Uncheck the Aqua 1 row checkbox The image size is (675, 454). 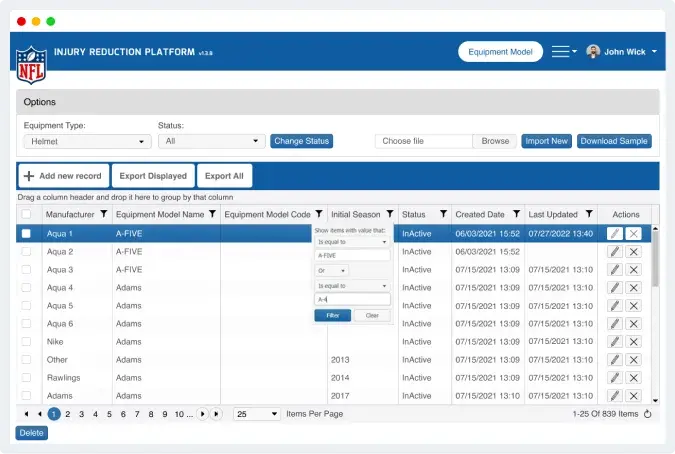point(26,234)
